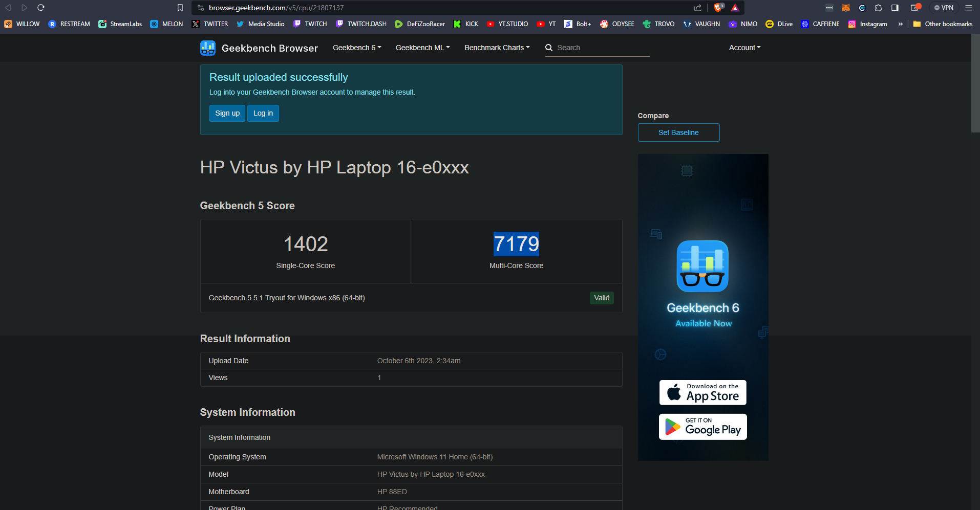Screen dimensions: 980x510
Task: Go forward with the browser forward arrow
Action: [x=24, y=8]
